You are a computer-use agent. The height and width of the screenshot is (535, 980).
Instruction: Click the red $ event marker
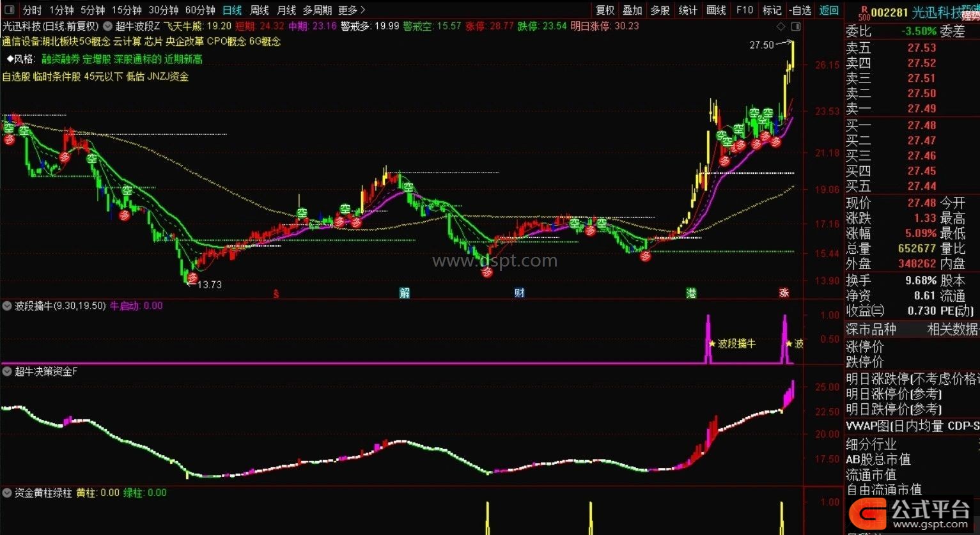276,293
